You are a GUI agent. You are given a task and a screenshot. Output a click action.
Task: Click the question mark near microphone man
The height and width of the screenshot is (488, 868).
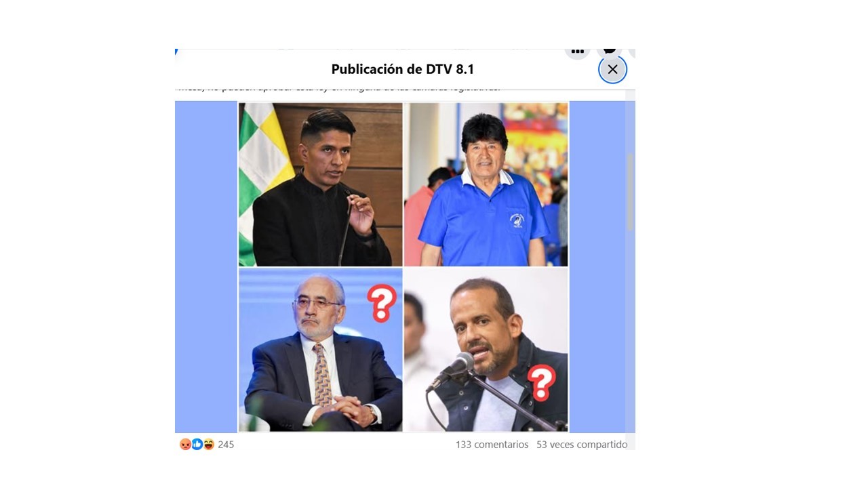tap(541, 383)
